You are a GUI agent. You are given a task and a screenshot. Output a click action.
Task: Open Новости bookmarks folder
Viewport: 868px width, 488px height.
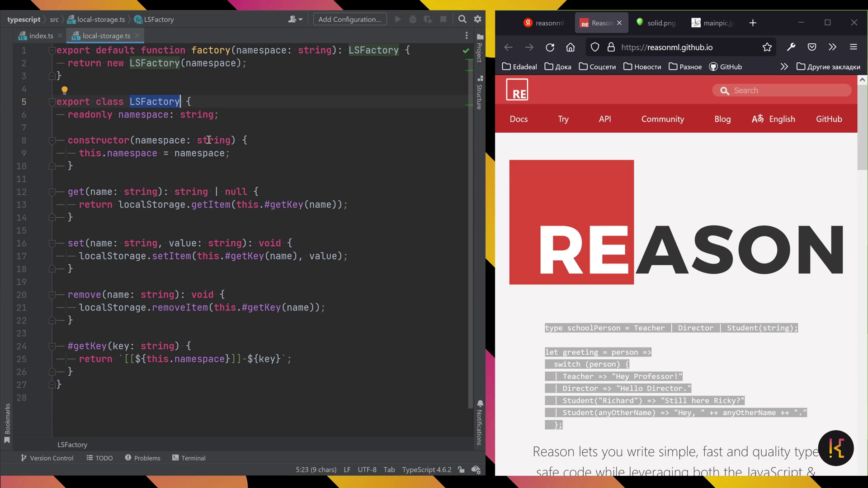[642, 66]
